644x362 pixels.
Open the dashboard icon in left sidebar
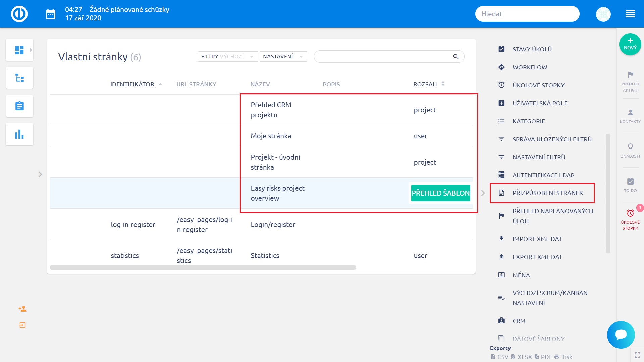pyautogui.click(x=19, y=50)
